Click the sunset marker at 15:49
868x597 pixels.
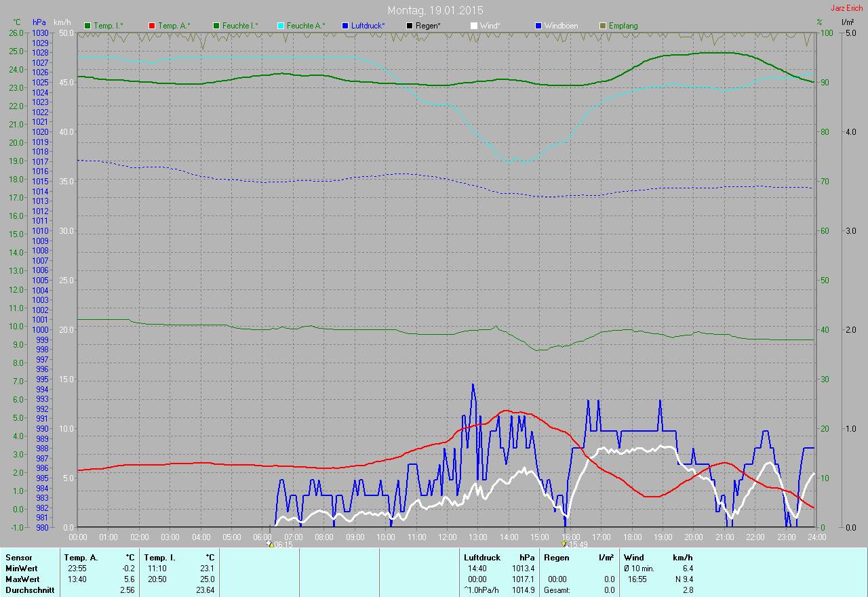pyautogui.click(x=574, y=544)
